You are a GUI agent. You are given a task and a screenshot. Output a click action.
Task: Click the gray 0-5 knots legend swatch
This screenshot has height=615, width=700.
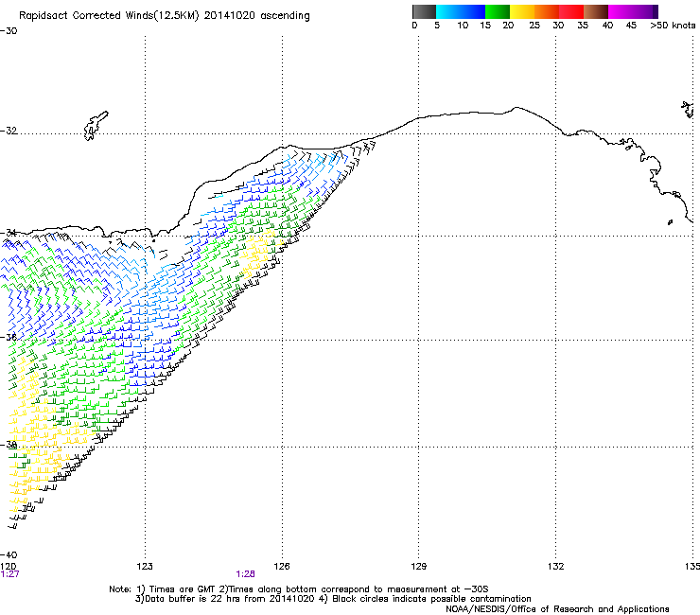coord(424,11)
